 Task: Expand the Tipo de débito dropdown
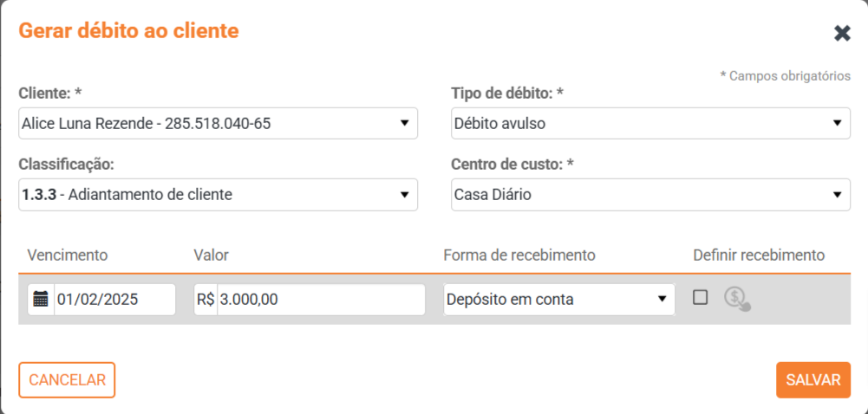650,123
